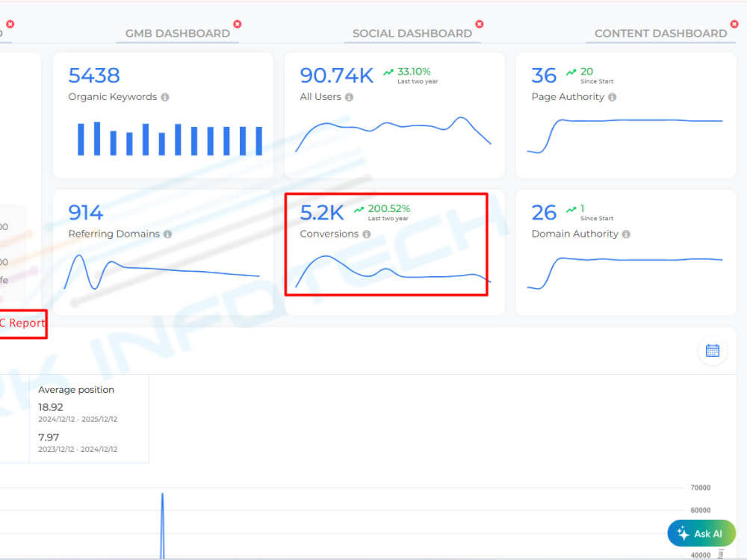
Task: Click the 2023/12/12 - 2024/12/12 date range
Action: [78, 449]
